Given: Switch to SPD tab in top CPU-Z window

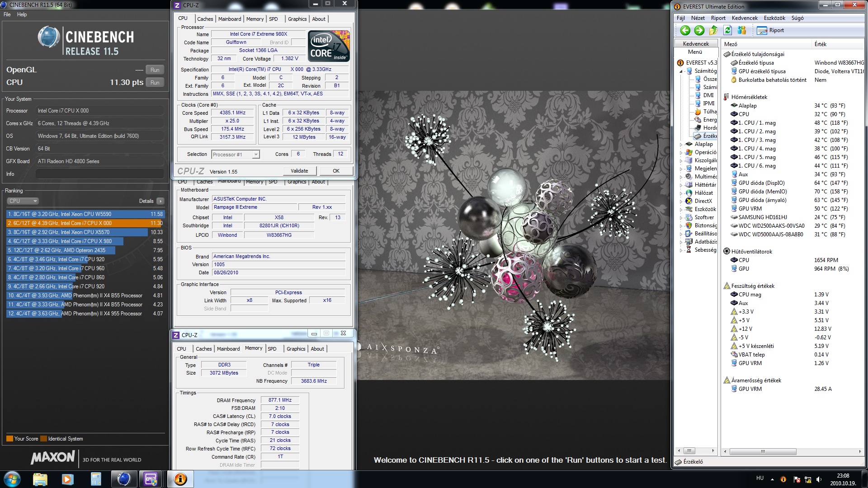Looking at the screenshot, I should [x=273, y=19].
